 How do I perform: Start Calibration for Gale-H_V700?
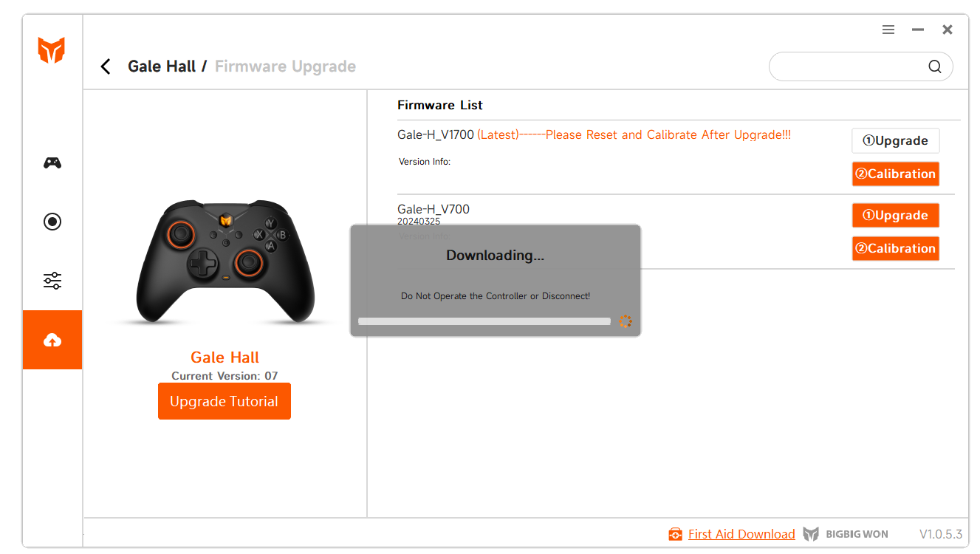(895, 248)
